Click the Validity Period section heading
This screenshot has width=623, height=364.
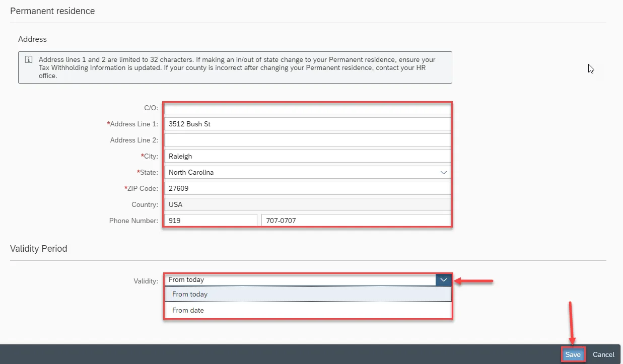pyautogui.click(x=39, y=248)
